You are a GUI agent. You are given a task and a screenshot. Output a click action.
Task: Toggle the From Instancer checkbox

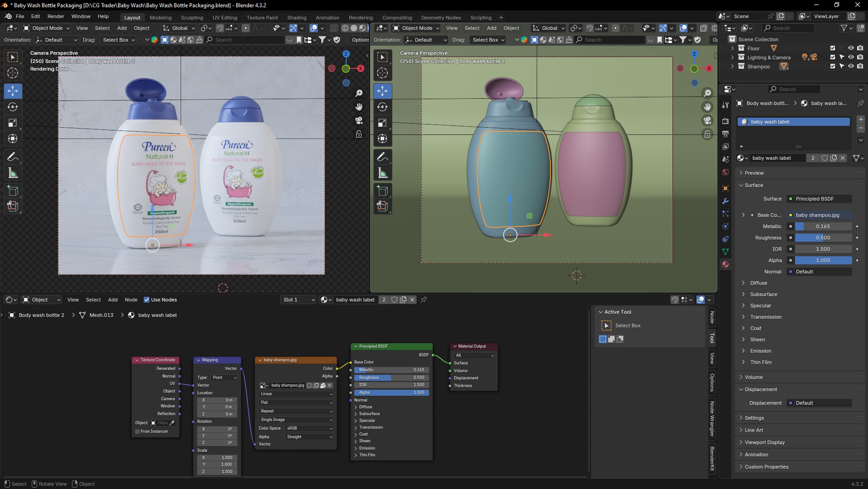pyautogui.click(x=137, y=431)
